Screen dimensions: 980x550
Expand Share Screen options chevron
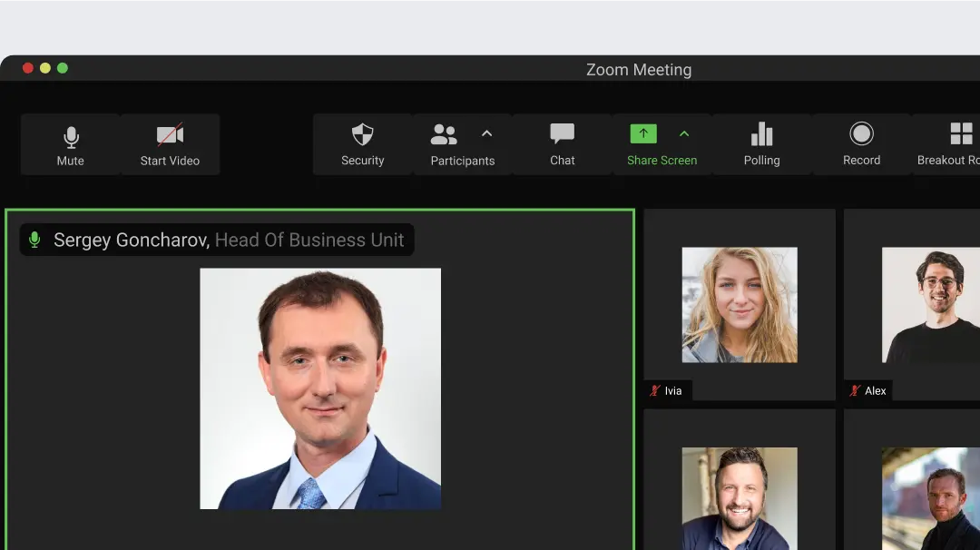click(684, 134)
